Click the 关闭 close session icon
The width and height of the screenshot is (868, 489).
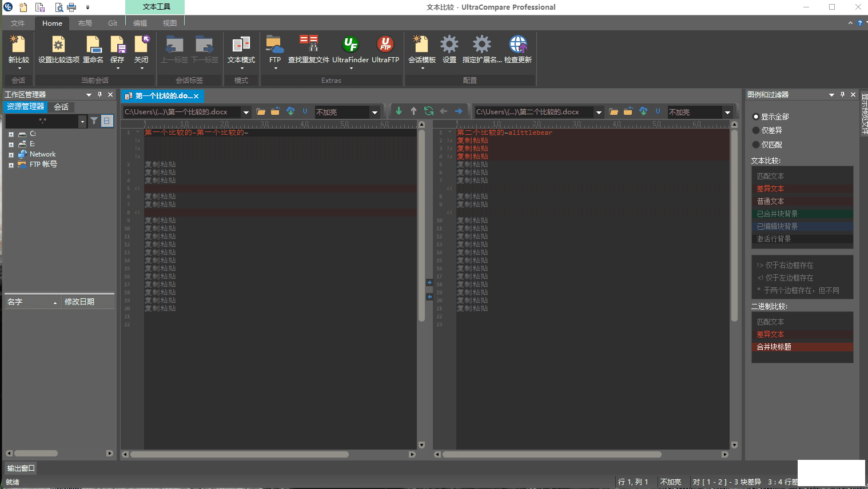141,45
